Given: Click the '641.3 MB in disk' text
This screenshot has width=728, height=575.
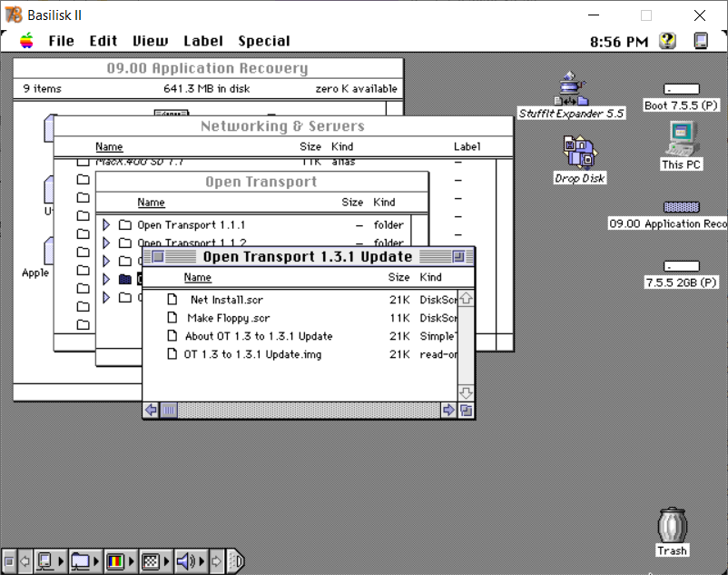Looking at the screenshot, I should click(x=207, y=89).
